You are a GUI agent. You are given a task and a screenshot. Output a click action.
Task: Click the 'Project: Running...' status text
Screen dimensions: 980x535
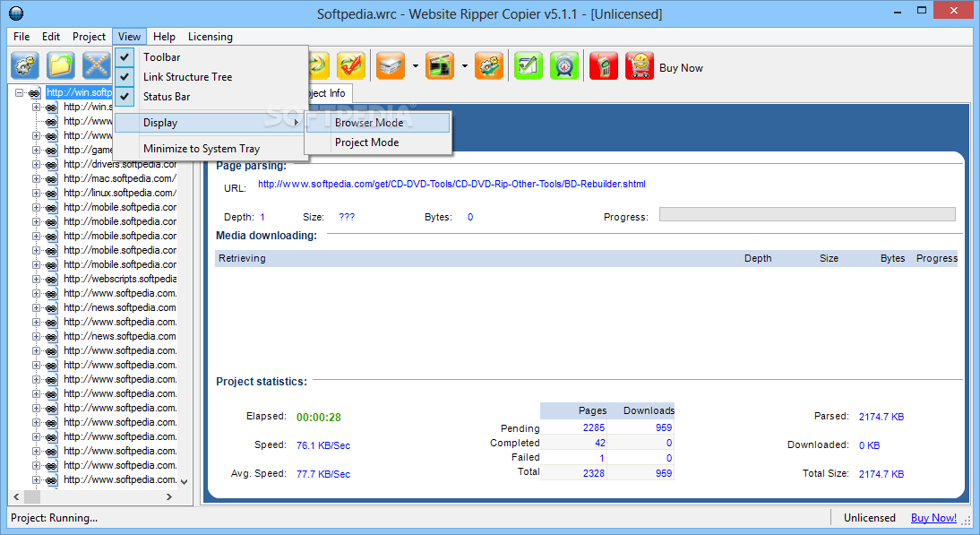55,517
